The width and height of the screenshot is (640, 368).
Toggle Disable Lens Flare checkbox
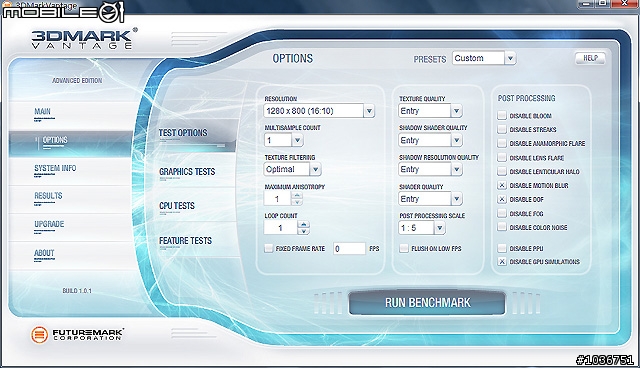click(502, 157)
